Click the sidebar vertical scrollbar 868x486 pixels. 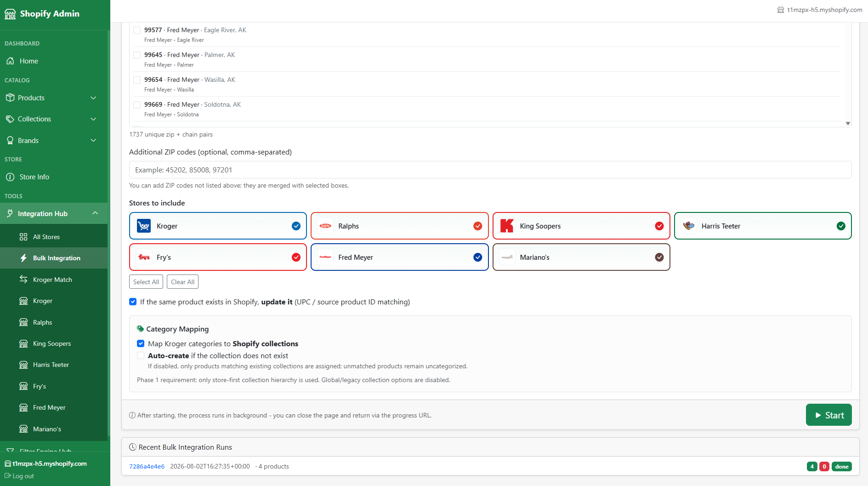pyautogui.click(x=109, y=232)
